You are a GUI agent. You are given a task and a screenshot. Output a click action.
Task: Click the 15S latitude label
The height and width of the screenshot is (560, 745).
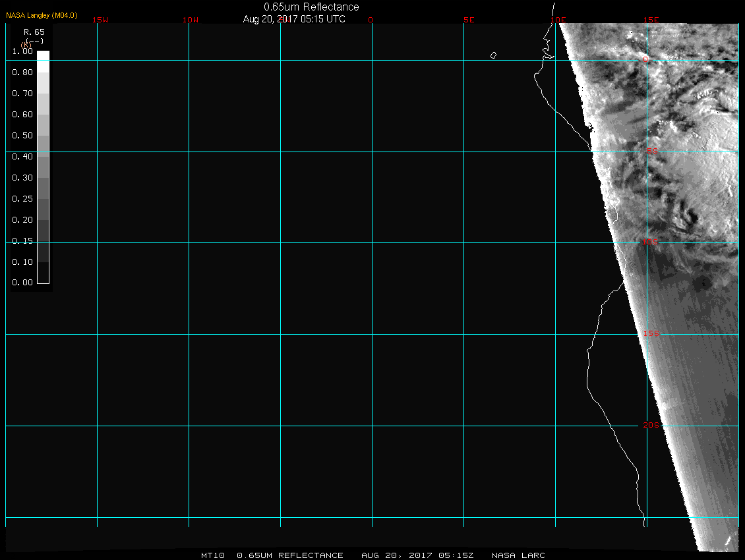tap(651, 334)
